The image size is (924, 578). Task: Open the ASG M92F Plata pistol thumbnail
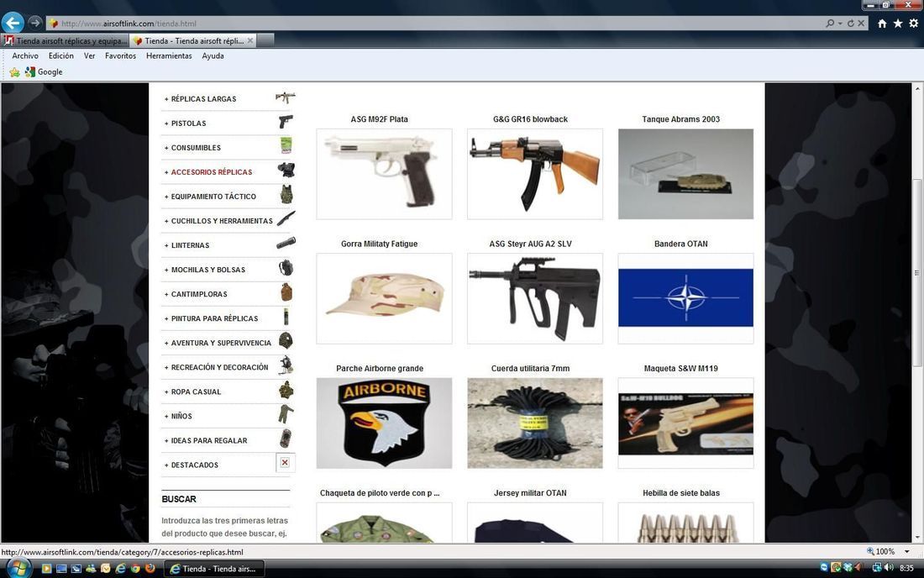(384, 174)
